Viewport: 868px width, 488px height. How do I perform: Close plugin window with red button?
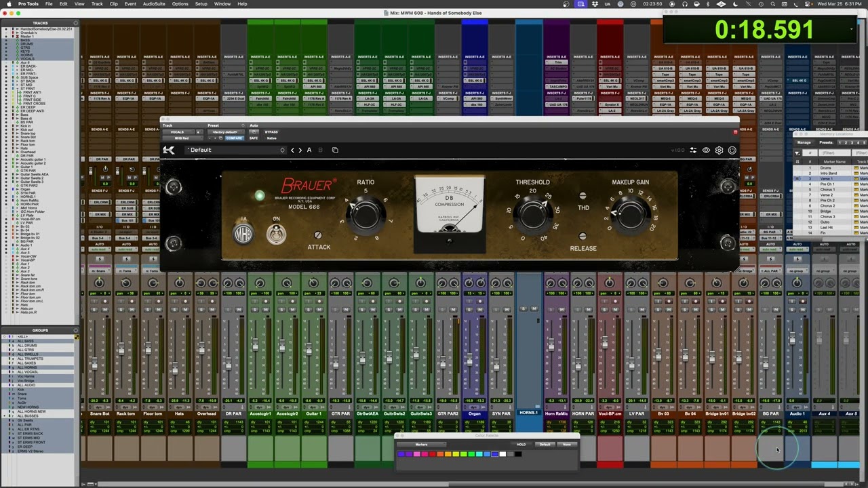click(735, 132)
